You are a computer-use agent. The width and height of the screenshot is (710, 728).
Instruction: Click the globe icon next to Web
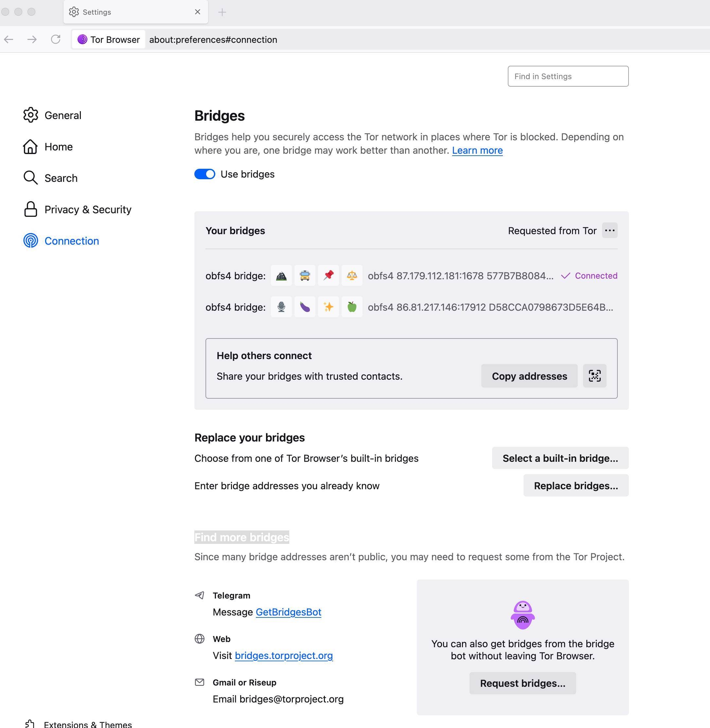[200, 638]
